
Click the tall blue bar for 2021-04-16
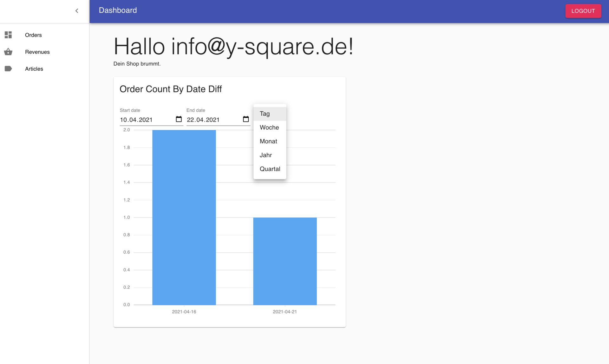[184, 216]
